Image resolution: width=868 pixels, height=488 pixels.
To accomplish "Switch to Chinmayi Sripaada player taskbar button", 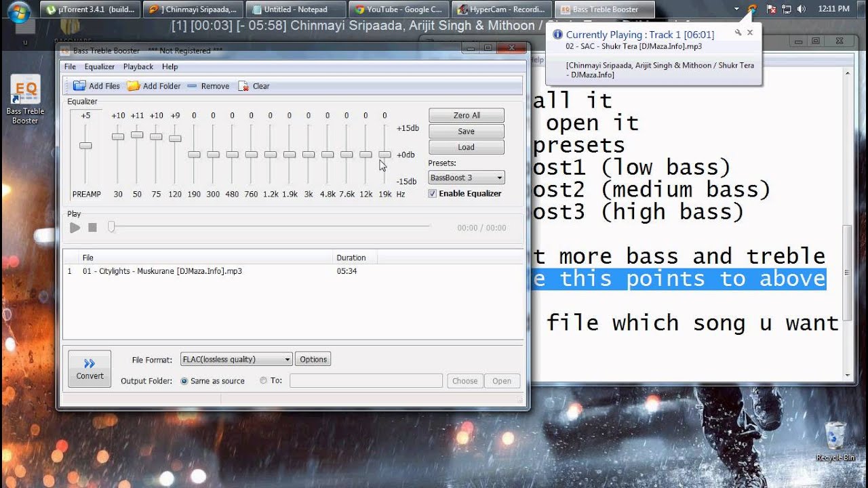I will pos(193,9).
